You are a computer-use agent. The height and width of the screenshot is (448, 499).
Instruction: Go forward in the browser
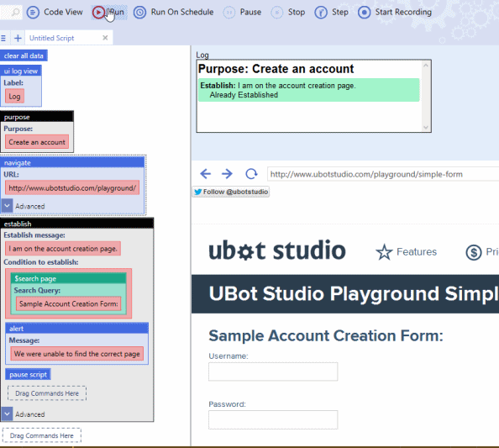tap(227, 174)
